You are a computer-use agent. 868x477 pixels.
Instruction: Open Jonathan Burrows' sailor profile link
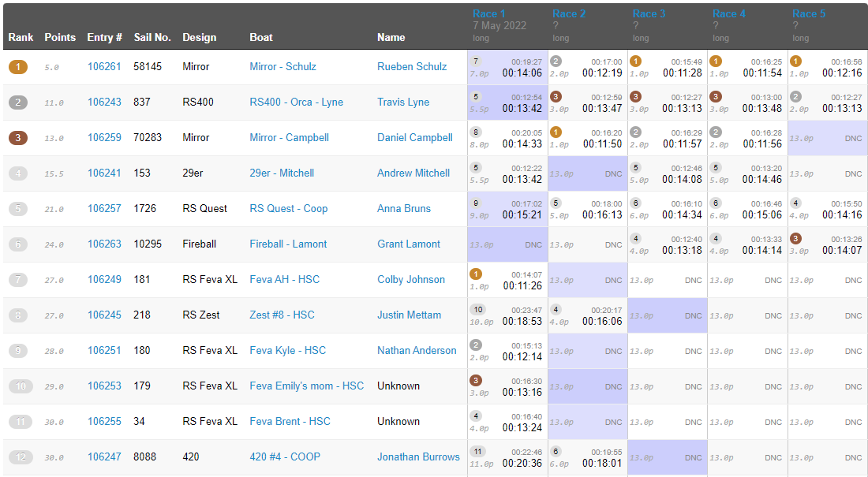pyautogui.click(x=418, y=457)
